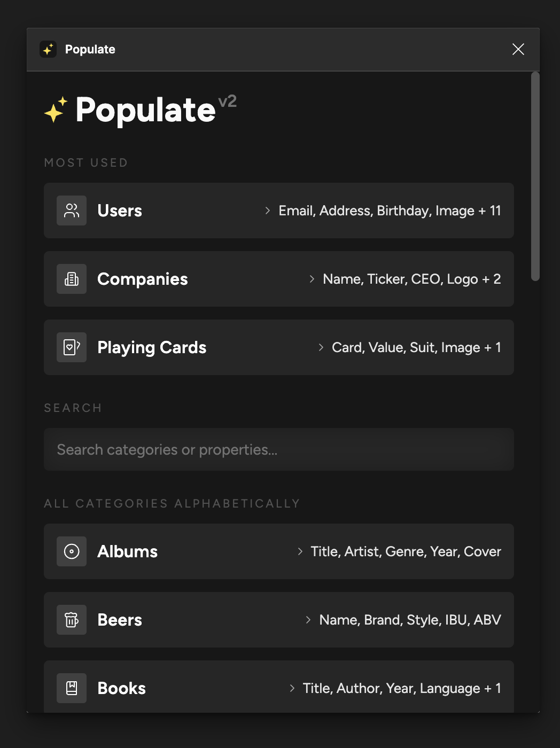Click the Playing Cards icon
The width and height of the screenshot is (560, 748).
click(x=72, y=347)
